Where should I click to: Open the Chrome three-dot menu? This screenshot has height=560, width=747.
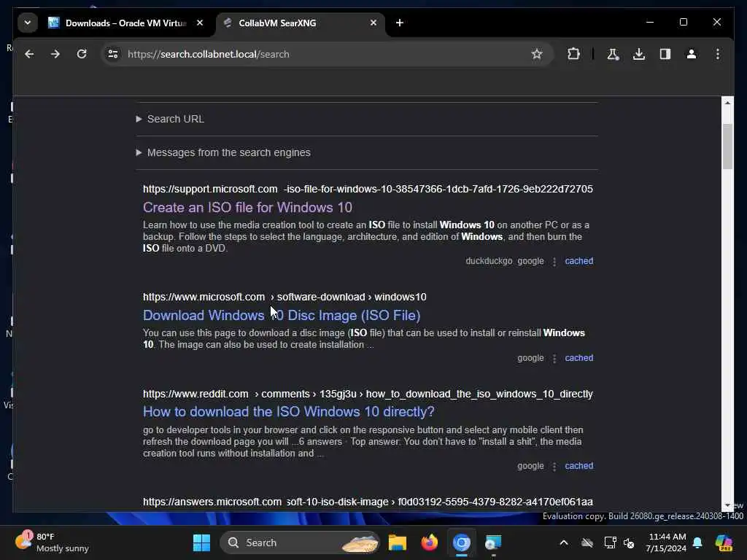[718, 54]
